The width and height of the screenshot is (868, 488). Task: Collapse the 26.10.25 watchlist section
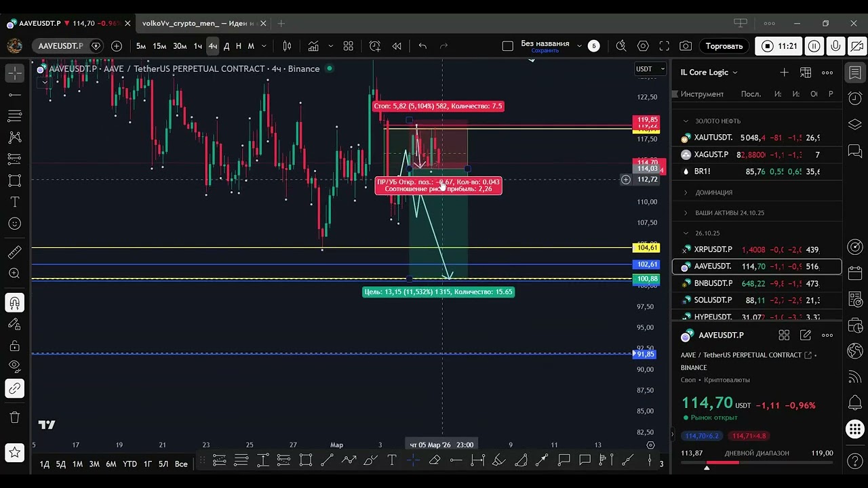coord(686,233)
